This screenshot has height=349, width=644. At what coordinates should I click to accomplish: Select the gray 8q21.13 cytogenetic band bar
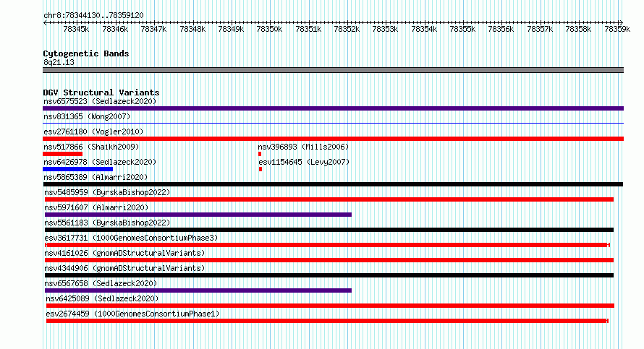333,70
